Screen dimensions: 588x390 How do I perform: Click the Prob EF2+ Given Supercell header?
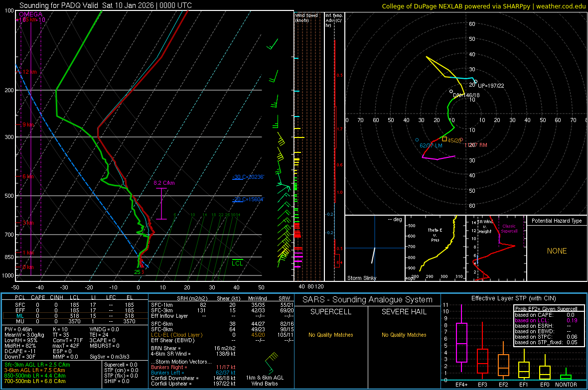pyautogui.click(x=546, y=309)
